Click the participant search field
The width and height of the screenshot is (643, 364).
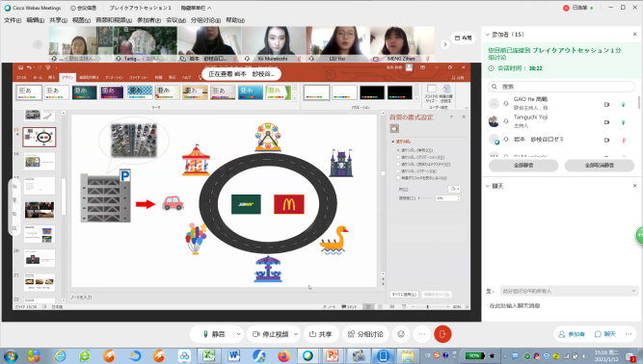click(561, 87)
